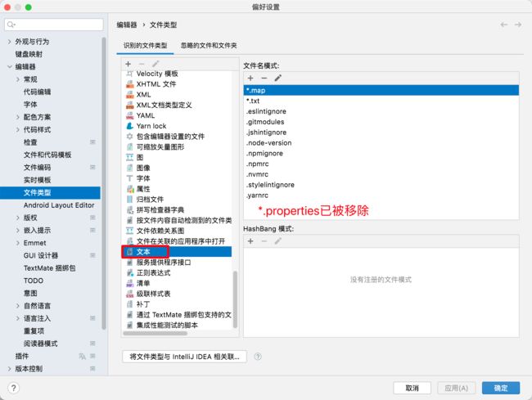Click the 清单 file type icon
Image resolution: width=532 pixels, height=400 pixels.
129,283
